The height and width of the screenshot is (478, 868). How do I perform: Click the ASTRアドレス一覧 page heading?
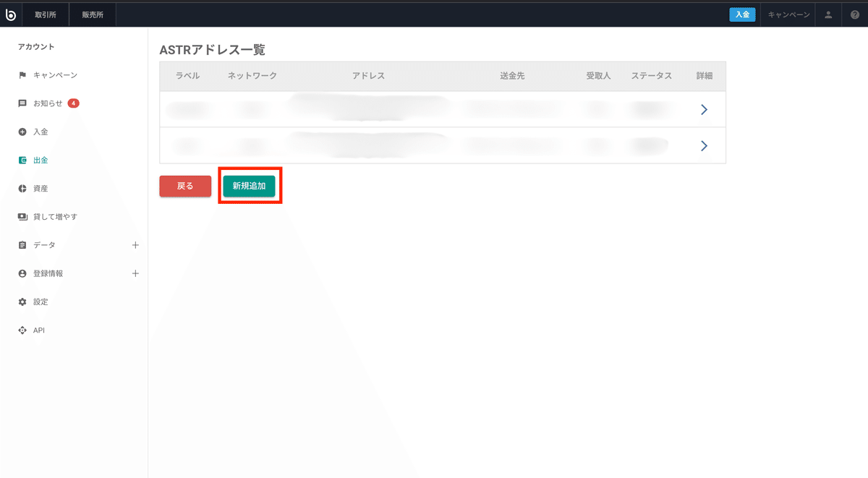click(x=213, y=50)
